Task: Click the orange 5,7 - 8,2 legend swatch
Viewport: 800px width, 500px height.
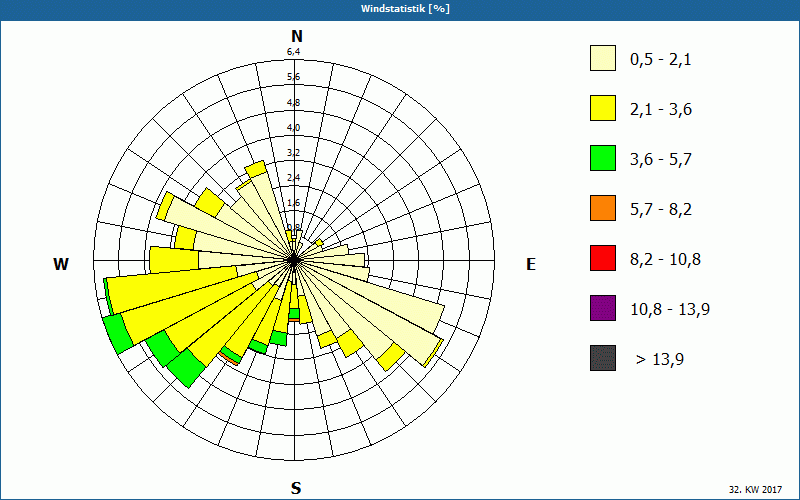Action: pyautogui.click(x=603, y=208)
